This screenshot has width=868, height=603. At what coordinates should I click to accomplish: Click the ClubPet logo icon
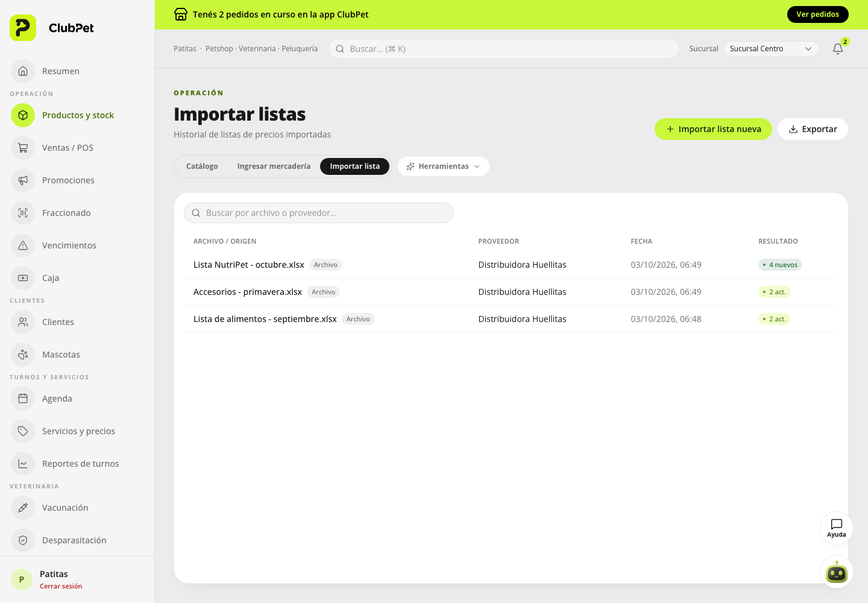pos(23,28)
